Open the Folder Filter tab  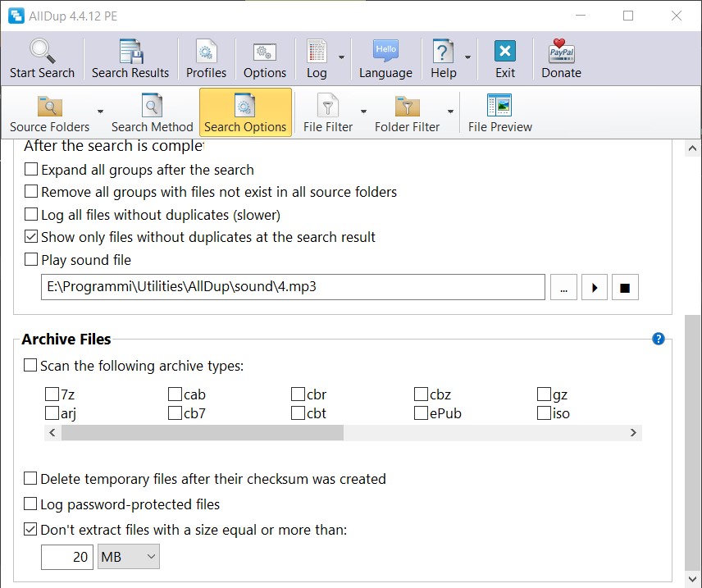(407, 112)
